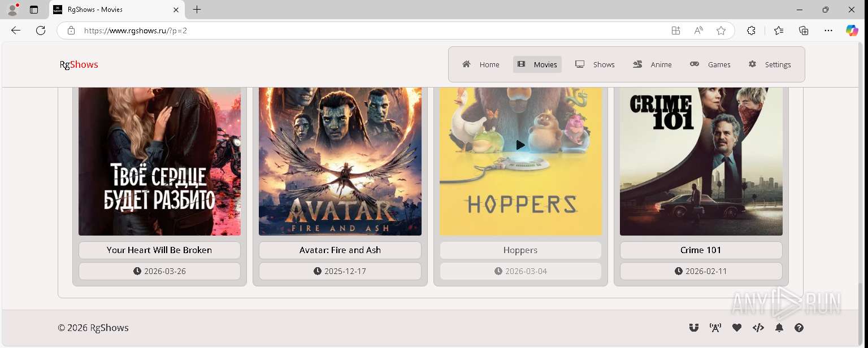Screen dimensions: 868x348
Task: Click the Crime 101 title label
Action: 701,250
